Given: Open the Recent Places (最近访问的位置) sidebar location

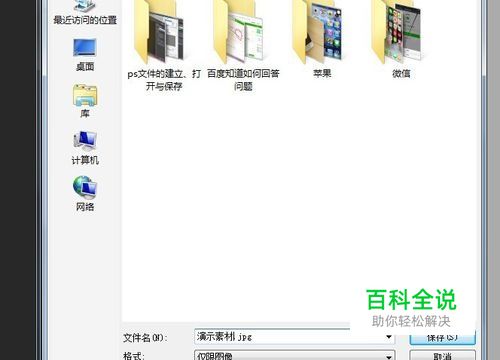Looking at the screenshot, I should coord(85,13).
